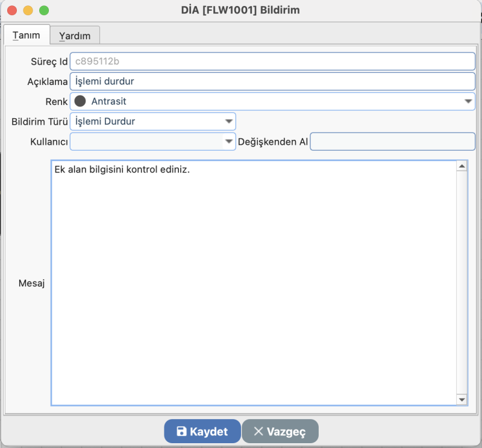Click the Mesaj scrollbar up arrow
482x448 pixels.
462,166
